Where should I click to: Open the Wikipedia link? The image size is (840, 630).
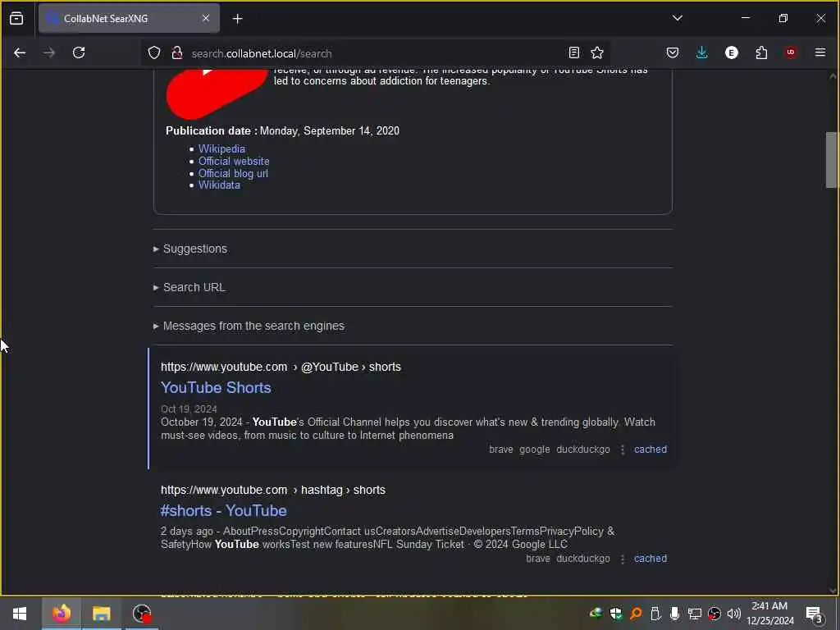pyautogui.click(x=221, y=149)
